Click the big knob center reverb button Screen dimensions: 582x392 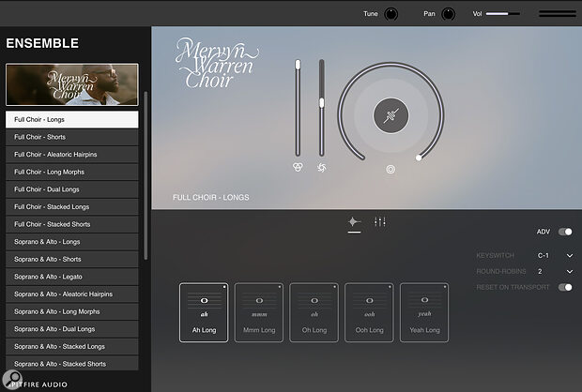[x=391, y=115]
